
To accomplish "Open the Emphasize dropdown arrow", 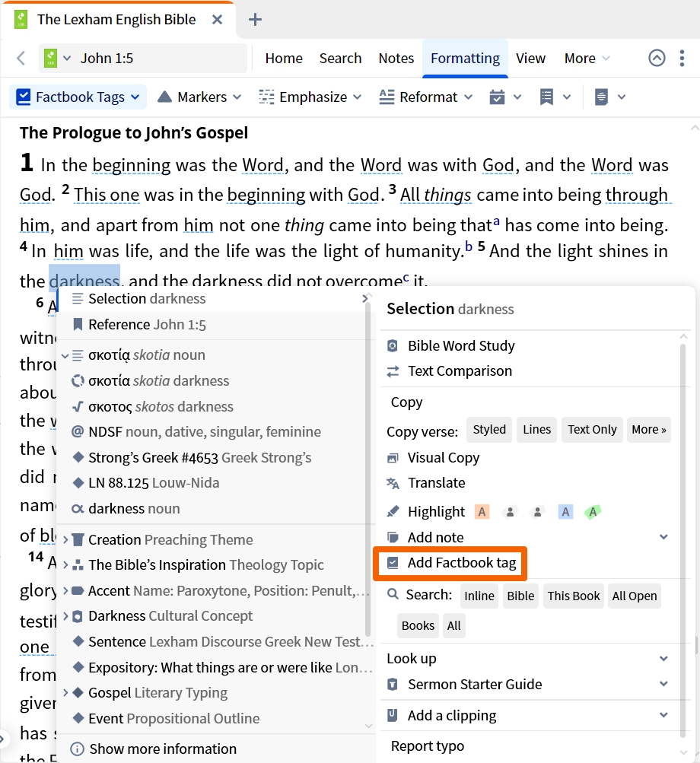I will pos(358,97).
